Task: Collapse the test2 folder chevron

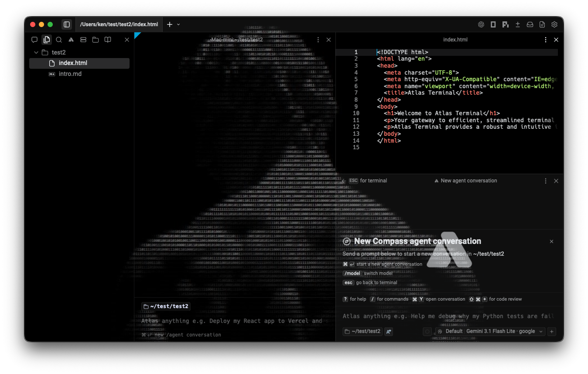Action: point(36,52)
